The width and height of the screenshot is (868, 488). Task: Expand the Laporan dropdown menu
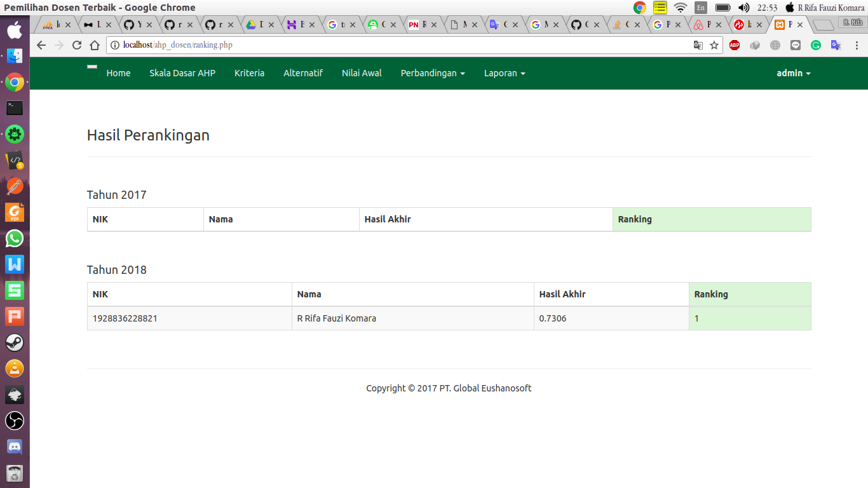(x=505, y=73)
